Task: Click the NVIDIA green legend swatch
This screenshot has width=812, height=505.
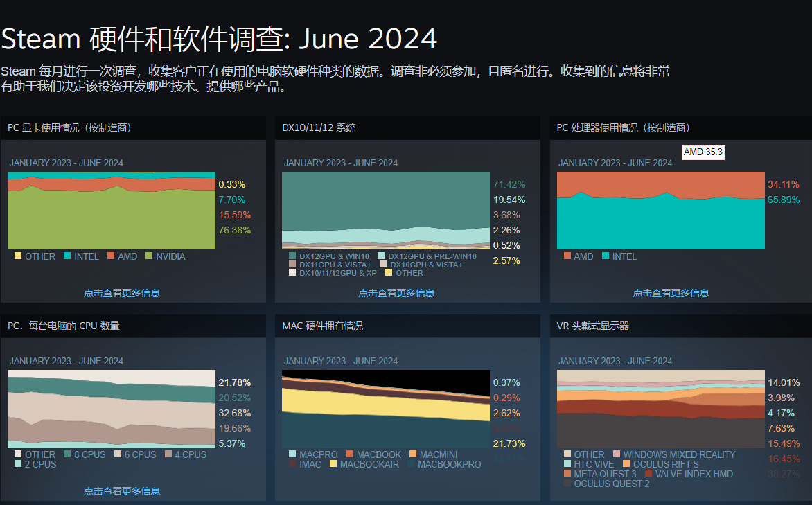Action: 149,256
